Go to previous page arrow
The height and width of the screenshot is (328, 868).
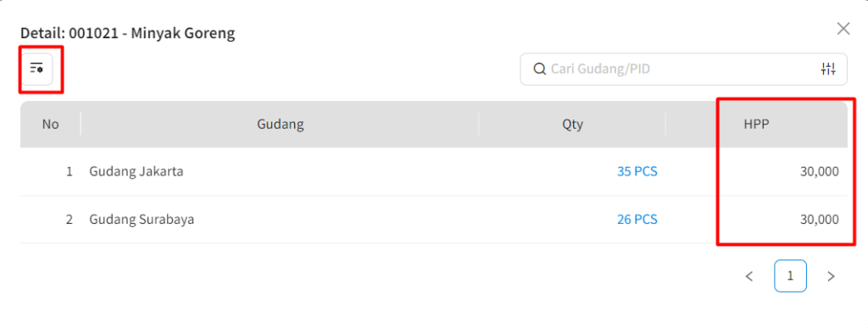(x=749, y=276)
